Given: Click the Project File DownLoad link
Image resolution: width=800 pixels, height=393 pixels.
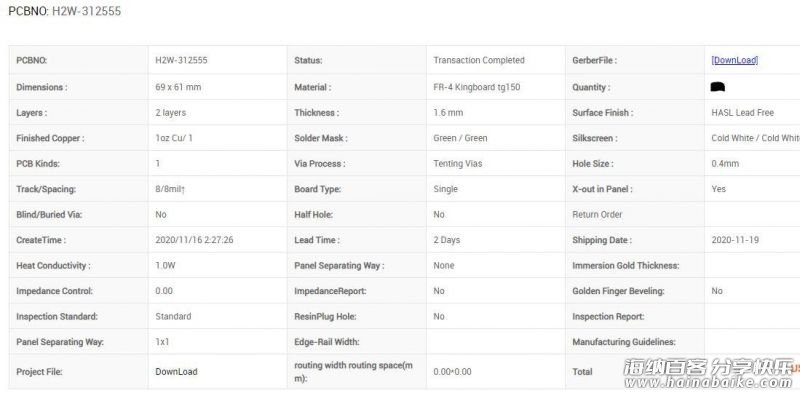Looking at the screenshot, I should (177, 372).
